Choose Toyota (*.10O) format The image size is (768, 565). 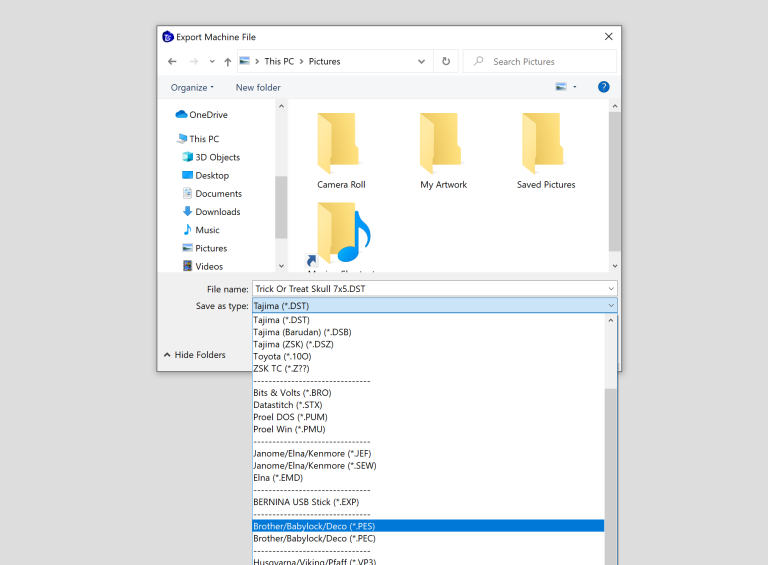[x=428, y=356]
